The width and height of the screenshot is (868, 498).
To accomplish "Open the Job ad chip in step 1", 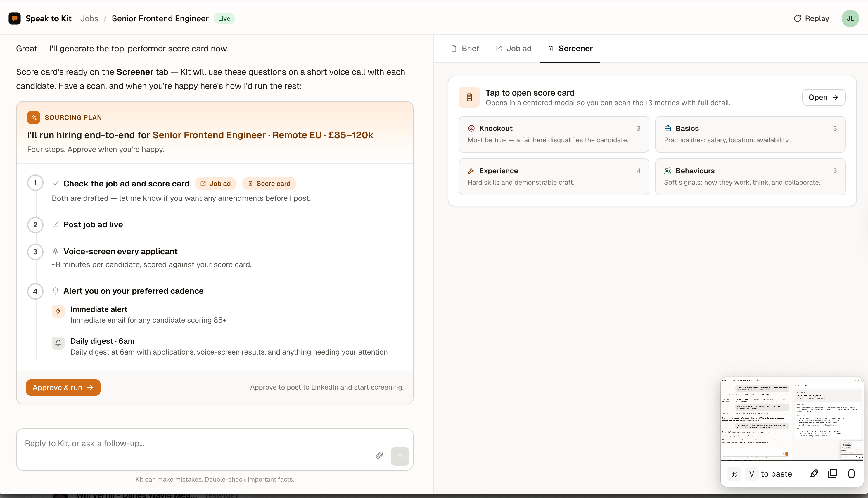I will click(215, 184).
